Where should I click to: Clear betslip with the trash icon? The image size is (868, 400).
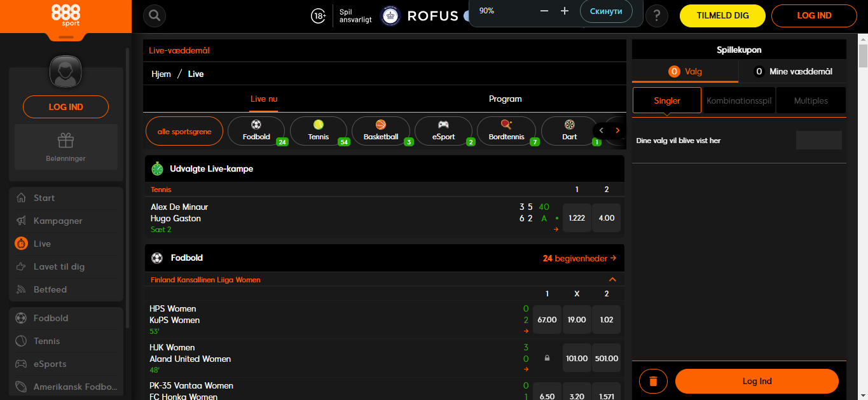[x=653, y=382]
